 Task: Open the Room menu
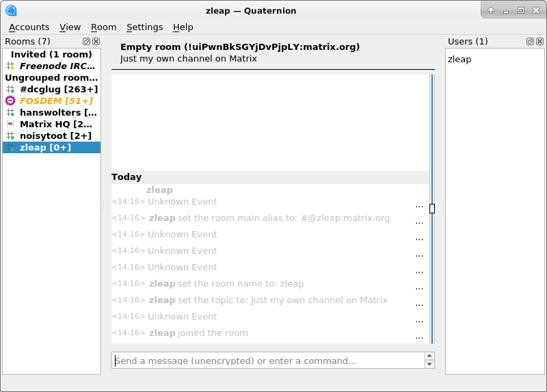coord(104,27)
